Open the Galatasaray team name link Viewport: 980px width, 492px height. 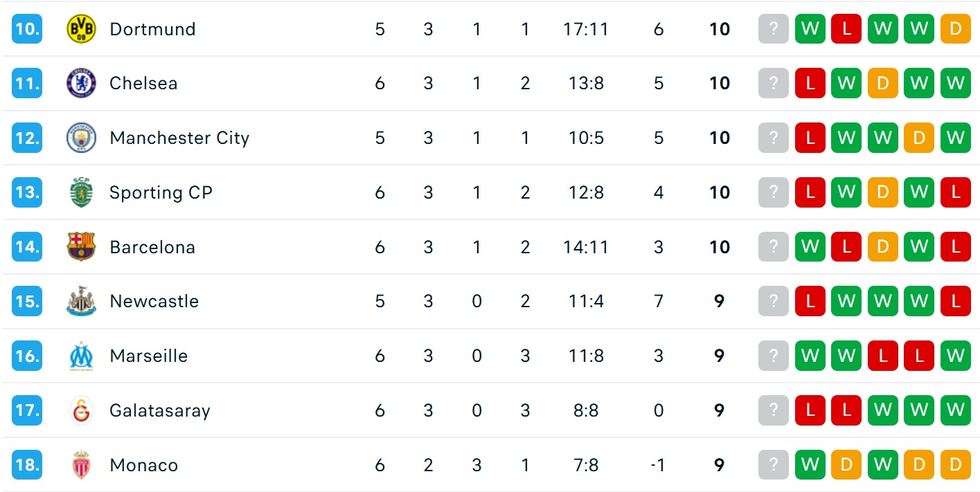159,410
